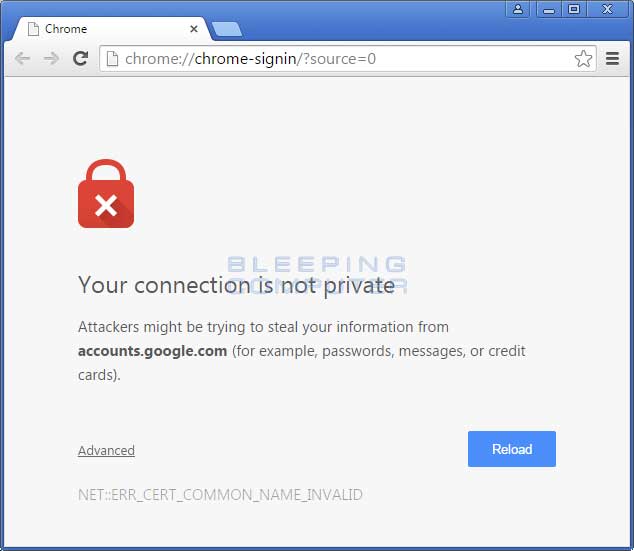Click the "Your connection is not private" heading
The width and height of the screenshot is (634, 551).
[x=237, y=285]
